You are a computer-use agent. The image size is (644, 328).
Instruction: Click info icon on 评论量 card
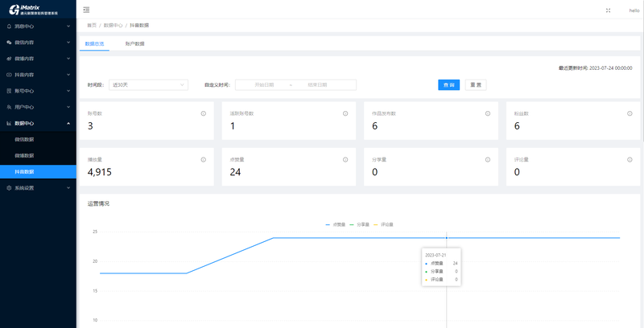click(x=630, y=160)
